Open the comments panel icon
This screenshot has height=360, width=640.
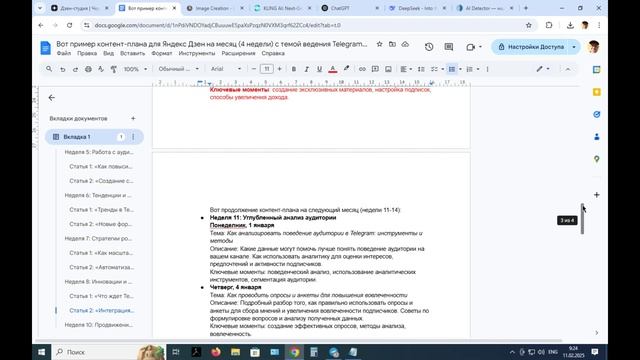click(449, 47)
